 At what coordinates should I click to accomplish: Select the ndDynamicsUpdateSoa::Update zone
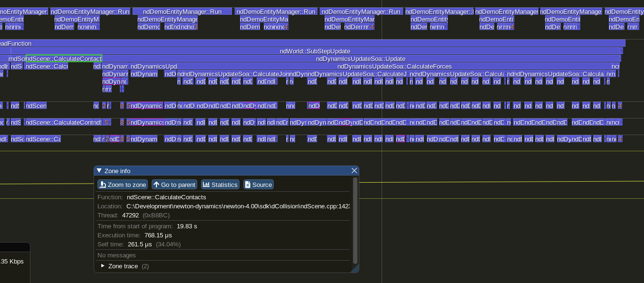click(x=360, y=59)
